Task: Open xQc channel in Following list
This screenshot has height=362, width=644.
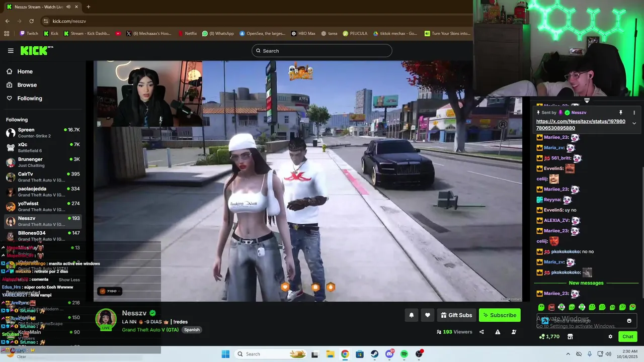Action: click(x=43, y=147)
